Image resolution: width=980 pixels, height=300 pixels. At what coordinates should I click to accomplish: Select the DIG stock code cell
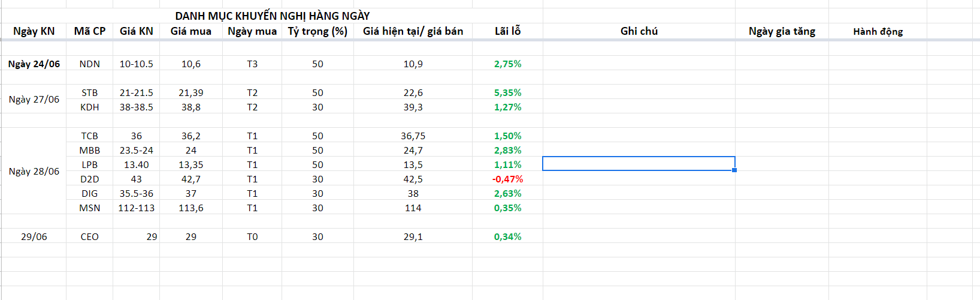(90, 193)
